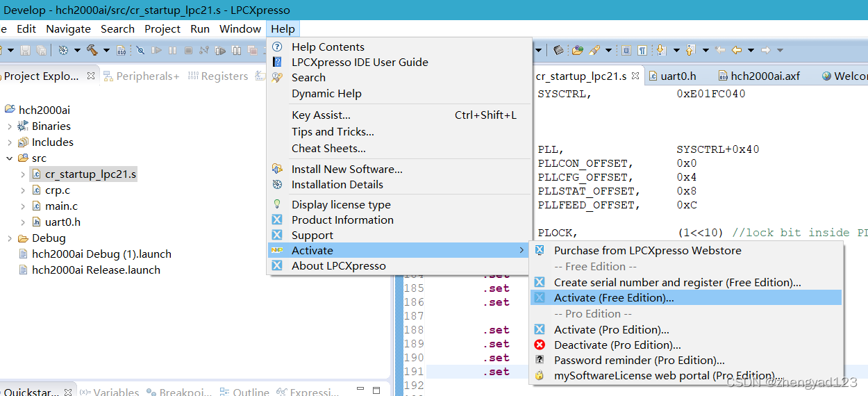Choose Deactivate (Pro Edition) from submenu

(617, 345)
